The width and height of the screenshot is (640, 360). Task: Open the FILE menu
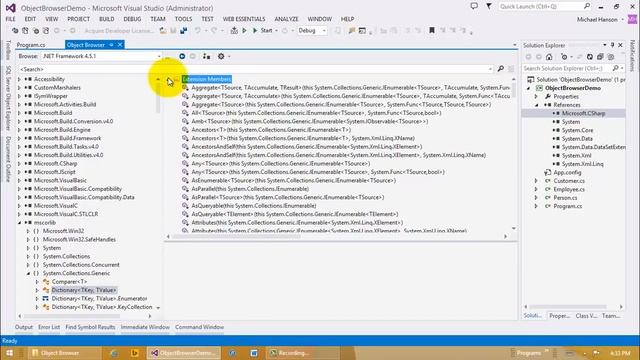tap(11, 19)
